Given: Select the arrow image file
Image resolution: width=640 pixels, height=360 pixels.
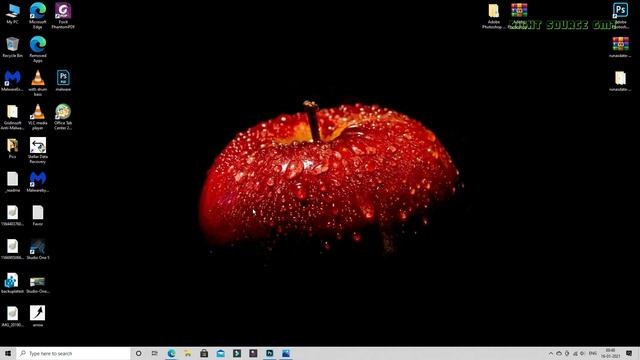Looking at the screenshot, I should (x=38, y=316).
